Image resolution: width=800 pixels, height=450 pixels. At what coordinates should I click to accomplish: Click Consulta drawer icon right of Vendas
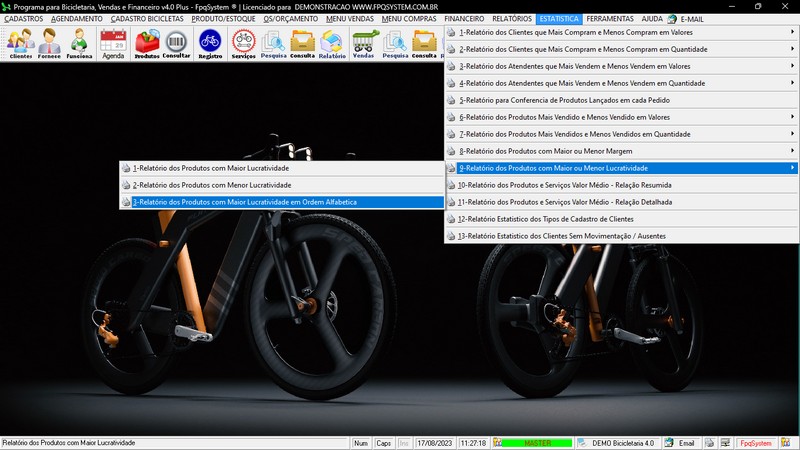[x=424, y=43]
